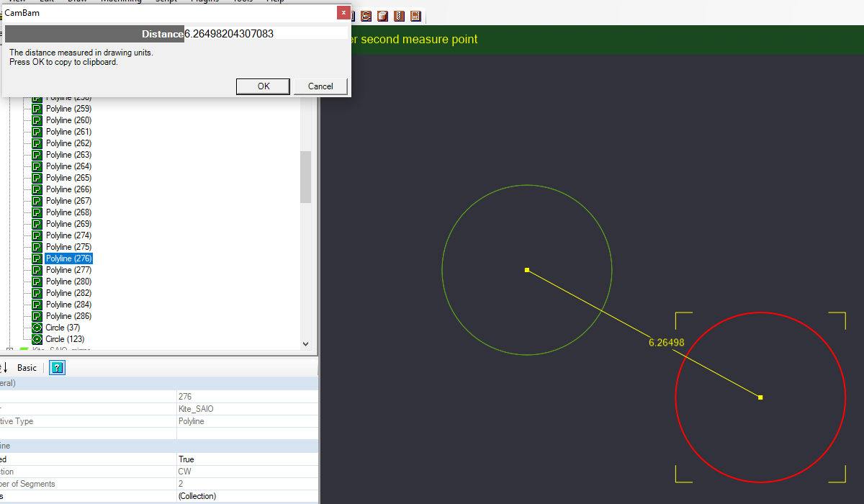Click the tree scrollbar down arrow
The image size is (864, 504).
pyautogui.click(x=306, y=344)
